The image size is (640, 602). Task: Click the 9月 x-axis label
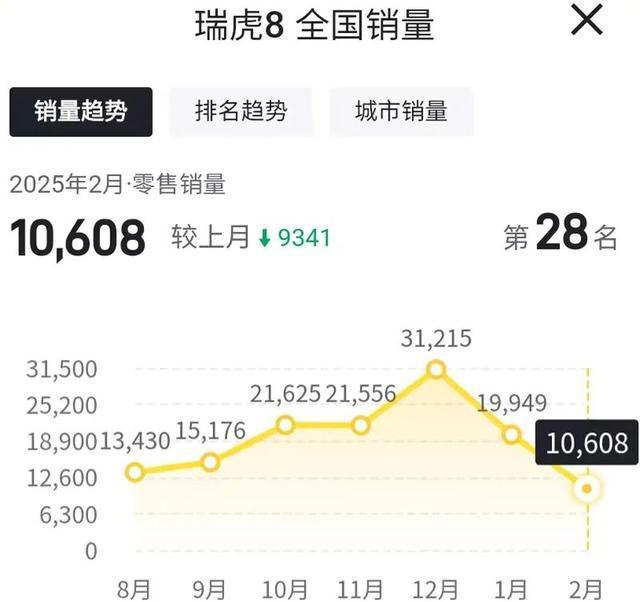pyautogui.click(x=209, y=590)
